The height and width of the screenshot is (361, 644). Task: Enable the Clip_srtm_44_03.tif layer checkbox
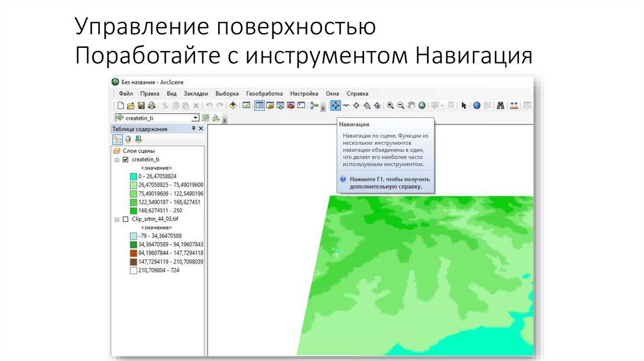coord(126,219)
